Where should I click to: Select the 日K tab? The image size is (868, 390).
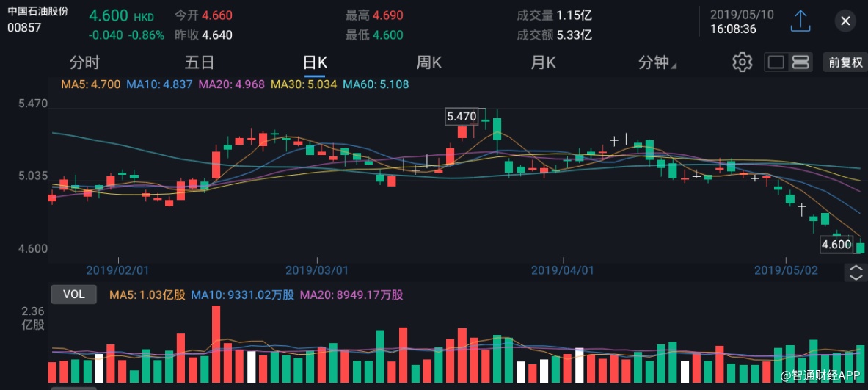click(315, 62)
